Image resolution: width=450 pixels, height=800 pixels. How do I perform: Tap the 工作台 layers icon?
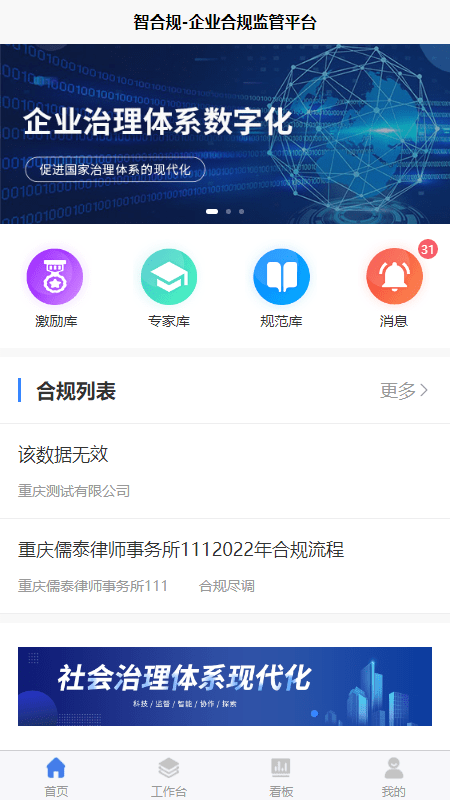(x=169, y=767)
